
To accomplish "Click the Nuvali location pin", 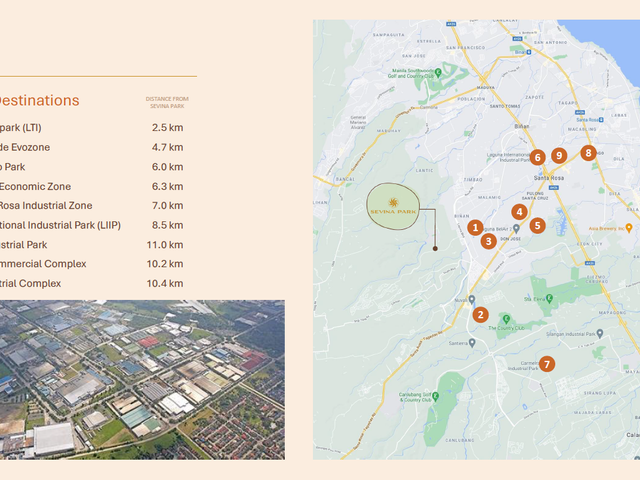I will coord(471,300).
